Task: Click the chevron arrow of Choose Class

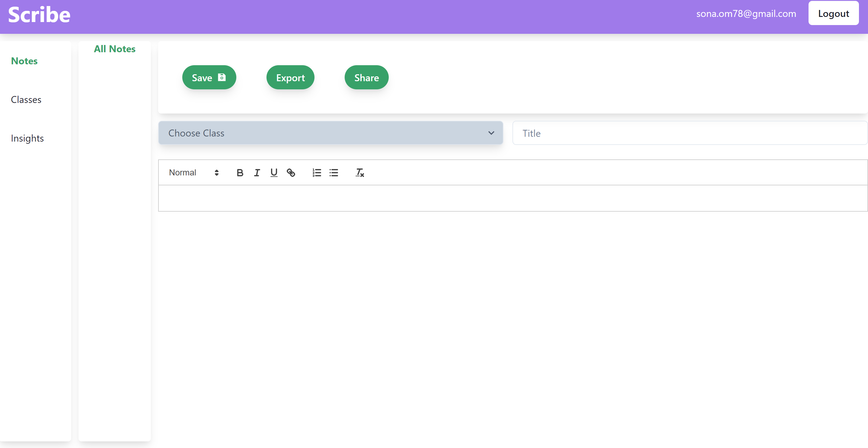Action: (x=491, y=133)
